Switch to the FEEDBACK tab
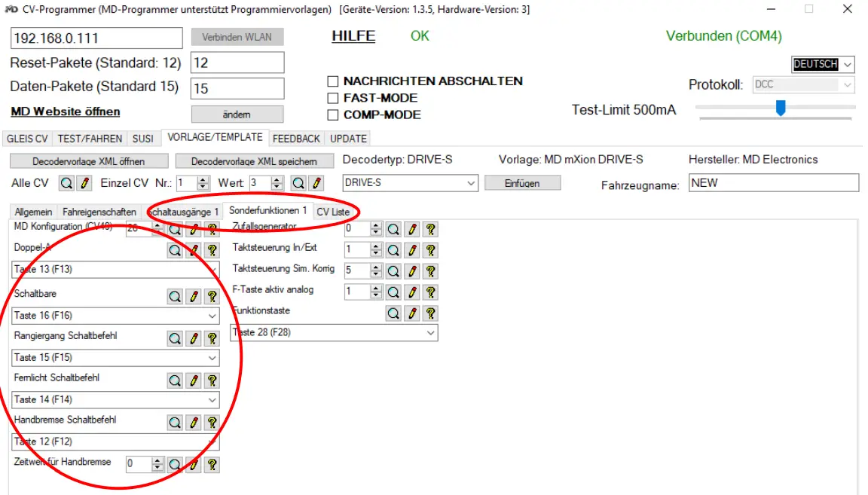This screenshot has height=495, width=868. pos(296,138)
